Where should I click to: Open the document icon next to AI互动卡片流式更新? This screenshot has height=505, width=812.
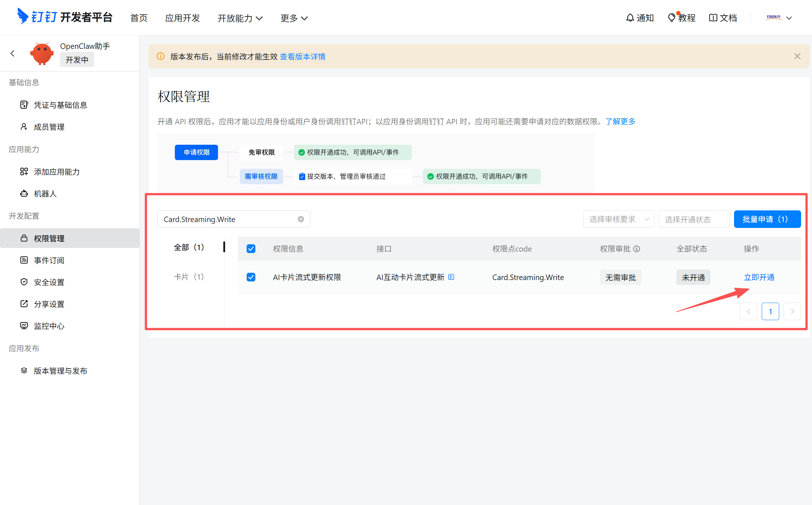[x=451, y=277]
